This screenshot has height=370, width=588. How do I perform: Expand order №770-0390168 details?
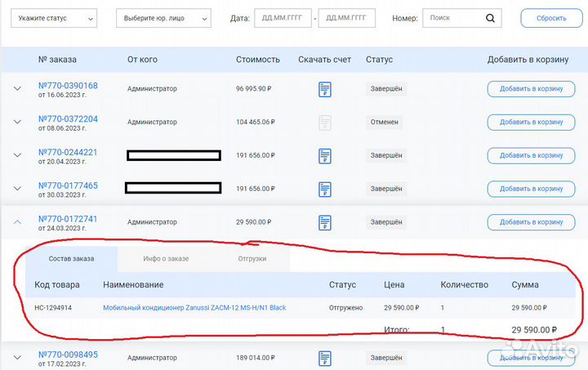click(x=18, y=89)
